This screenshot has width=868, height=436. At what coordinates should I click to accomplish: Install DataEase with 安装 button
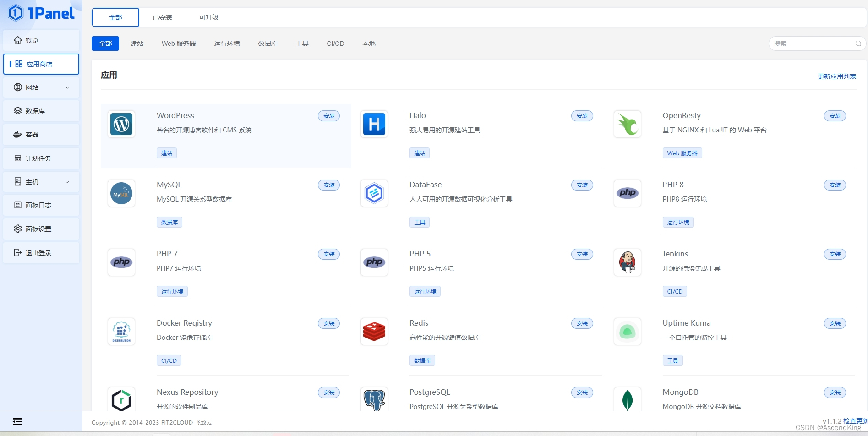[582, 185]
